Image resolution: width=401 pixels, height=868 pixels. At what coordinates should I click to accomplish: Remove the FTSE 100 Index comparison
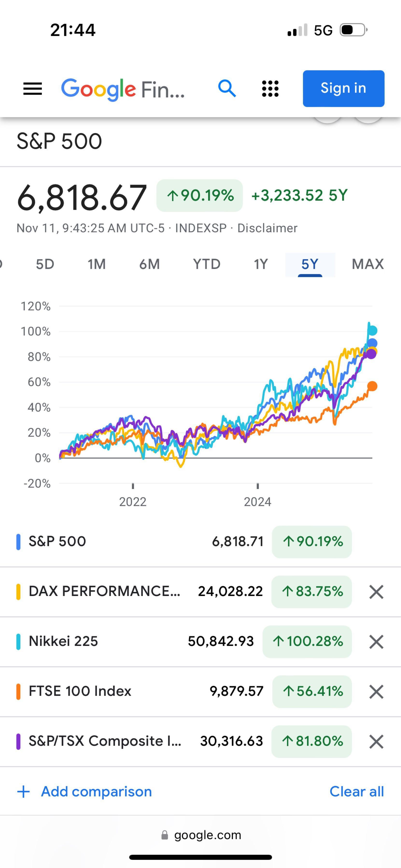click(376, 692)
